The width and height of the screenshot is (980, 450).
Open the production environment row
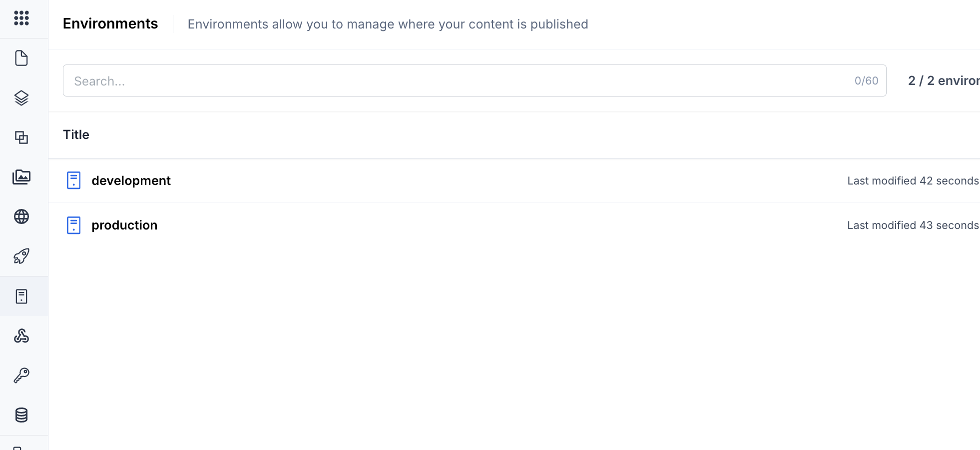(x=514, y=225)
